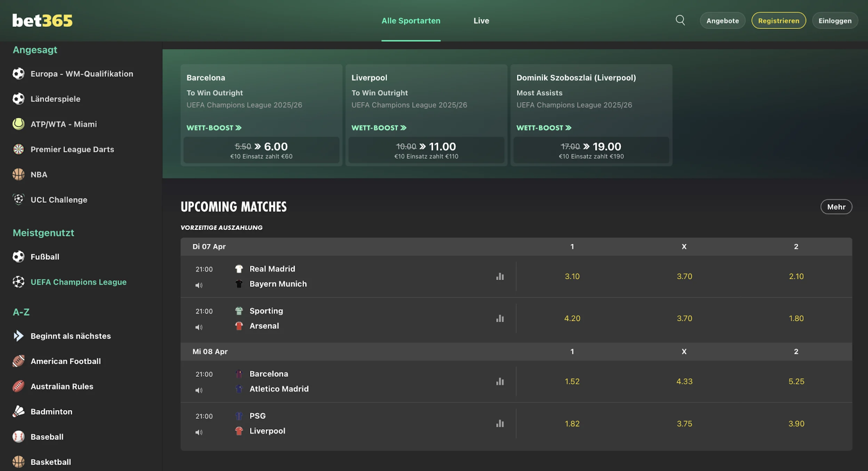Toggle sound icon for Barcelona vs Atletico
The height and width of the screenshot is (471, 868).
[x=199, y=390]
